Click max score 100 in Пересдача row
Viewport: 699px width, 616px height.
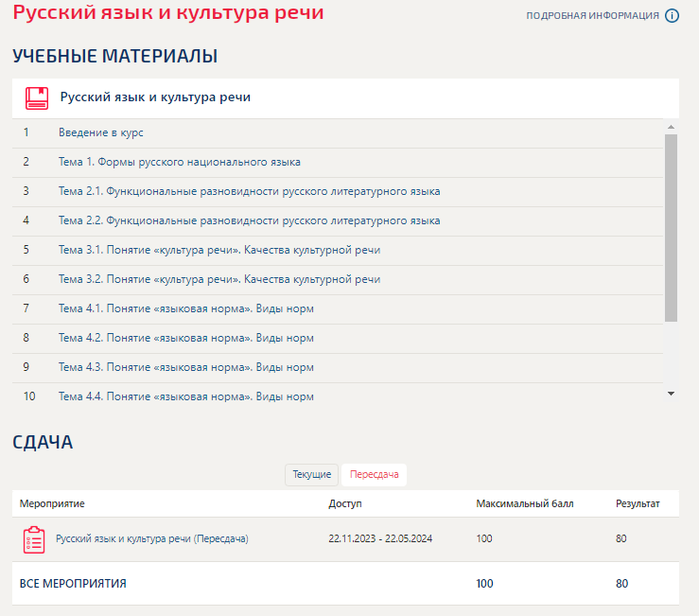(x=484, y=538)
